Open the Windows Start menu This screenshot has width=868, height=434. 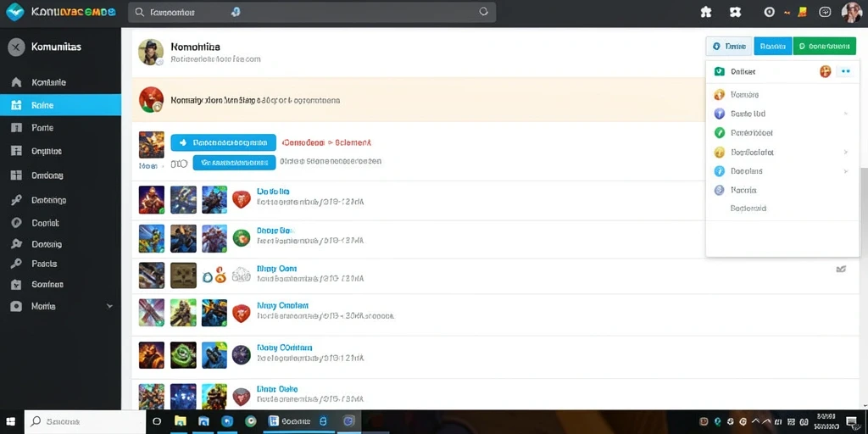click(x=11, y=422)
